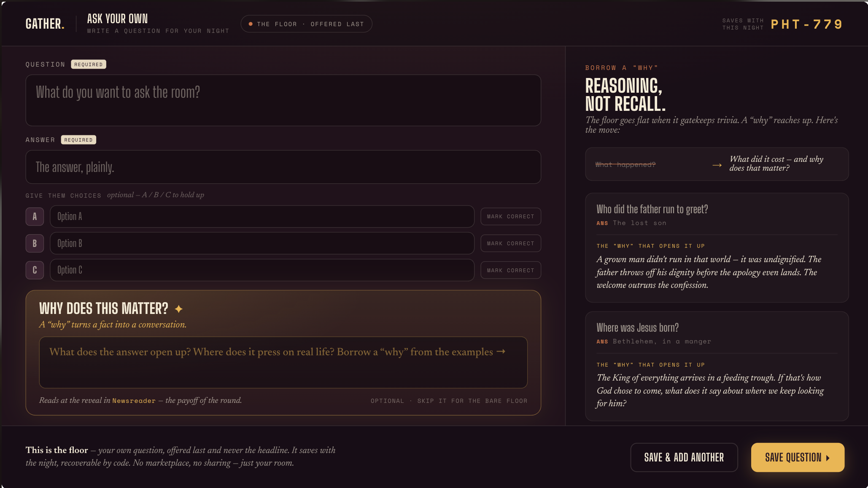Click the struck-through 'What happened?' text

625,164
